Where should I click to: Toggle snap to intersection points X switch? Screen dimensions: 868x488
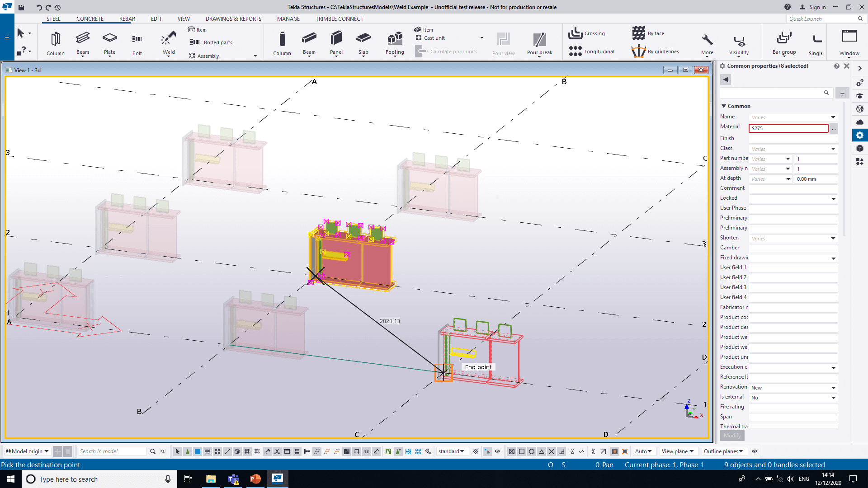[551, 451]
